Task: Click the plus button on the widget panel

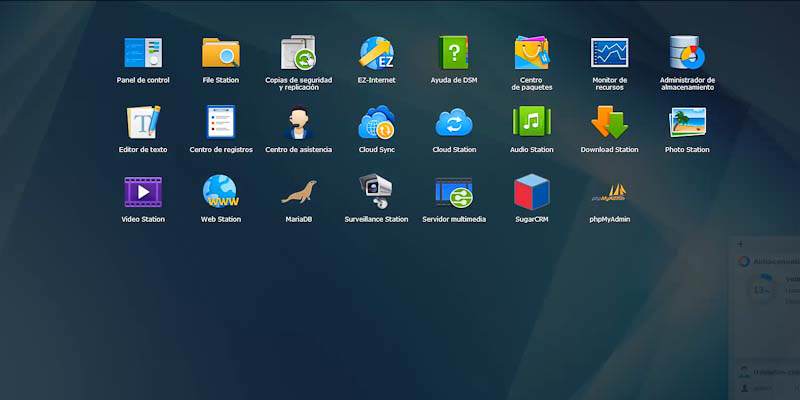Action: 740,244
